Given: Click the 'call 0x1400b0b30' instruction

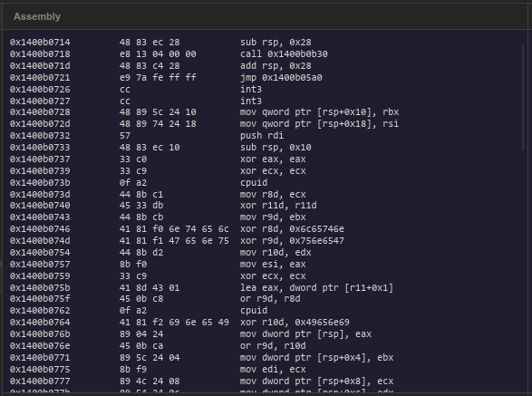Looking at the screenshot, I should coord(284,54).
